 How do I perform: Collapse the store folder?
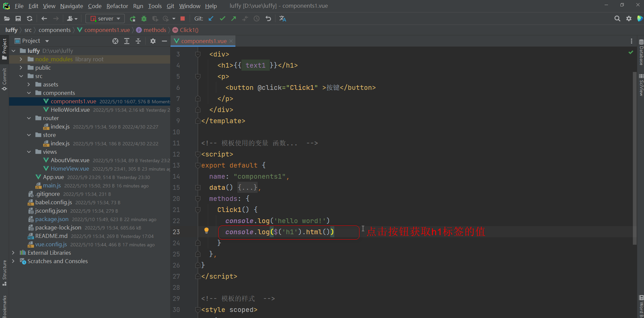29,135
